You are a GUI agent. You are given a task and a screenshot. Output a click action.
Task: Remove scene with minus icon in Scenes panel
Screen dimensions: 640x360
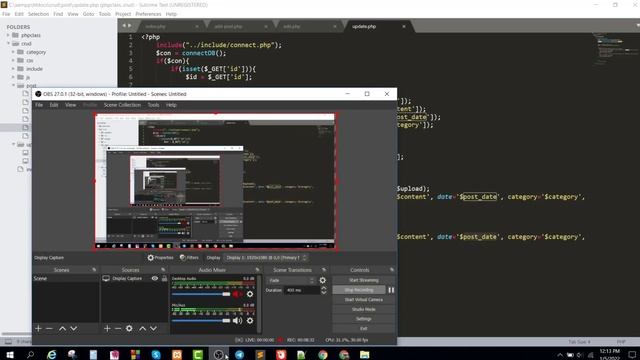coord(49,328)
